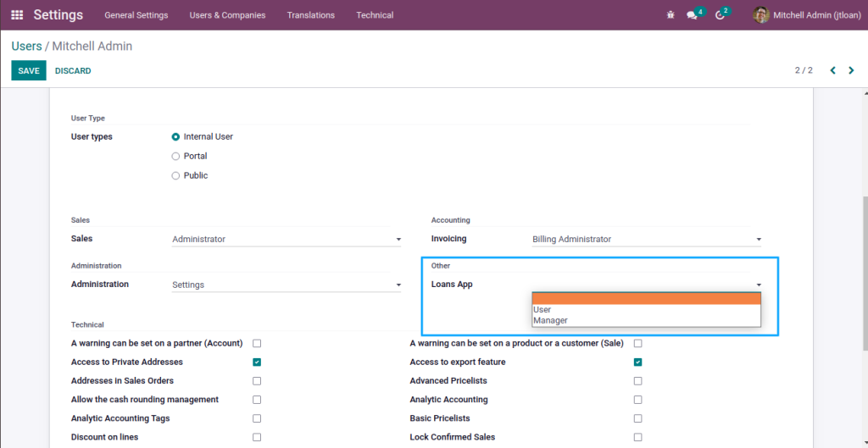This screenshot has height=448, width=868.
Task: Click Mitchell Admin avatar picture
Action: point(761,15)
